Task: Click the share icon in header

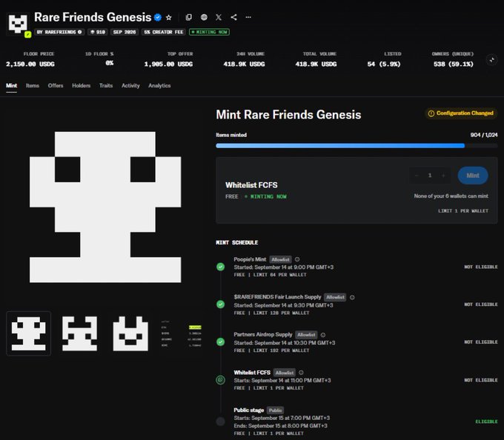Action: (x=233, y=17)
